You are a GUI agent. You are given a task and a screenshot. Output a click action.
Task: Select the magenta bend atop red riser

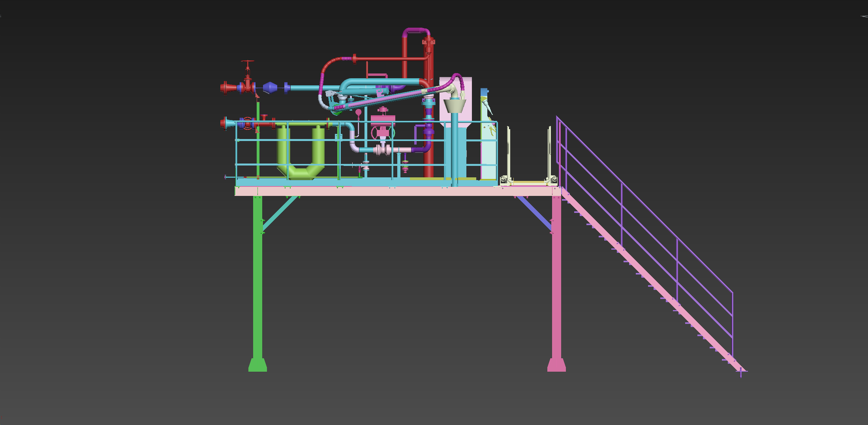(416, 30)
